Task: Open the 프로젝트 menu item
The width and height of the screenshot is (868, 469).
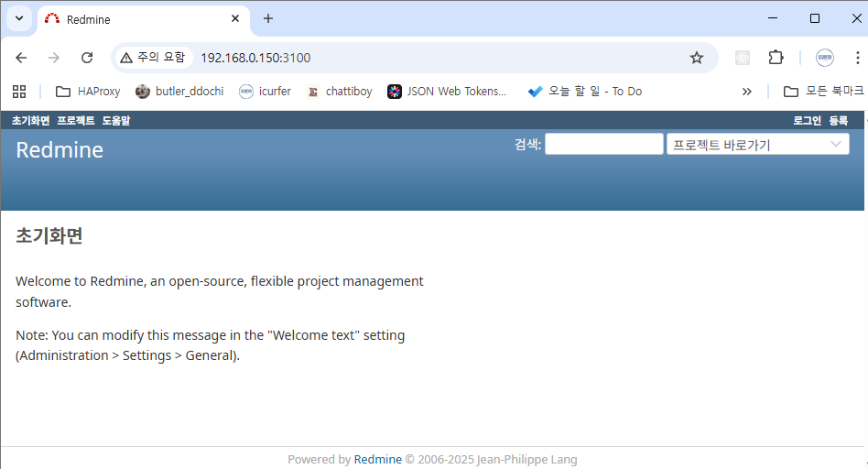Action: (75, 121)
